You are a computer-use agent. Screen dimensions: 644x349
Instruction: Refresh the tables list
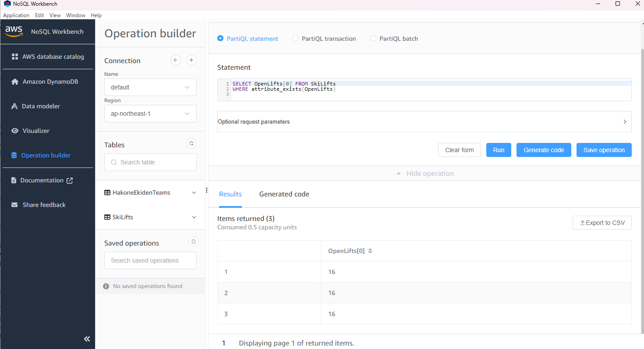tap(191, 143)
